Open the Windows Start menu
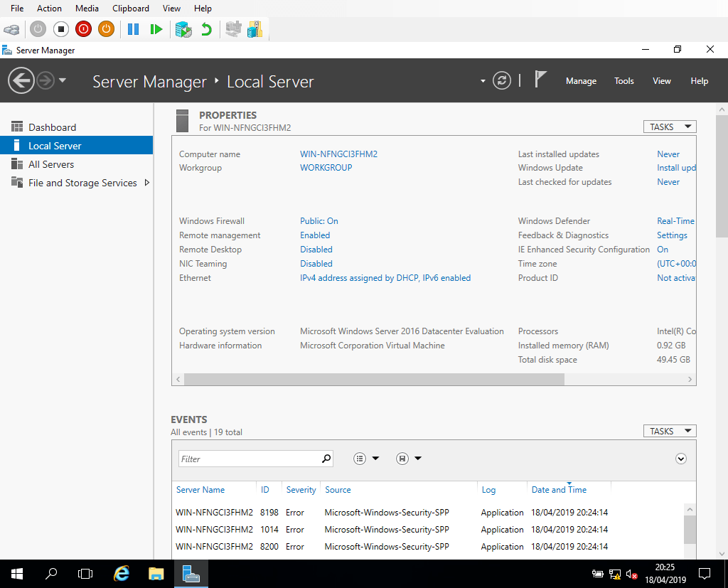The height and width of the screenshot is (588, 728). click(17, 574)
